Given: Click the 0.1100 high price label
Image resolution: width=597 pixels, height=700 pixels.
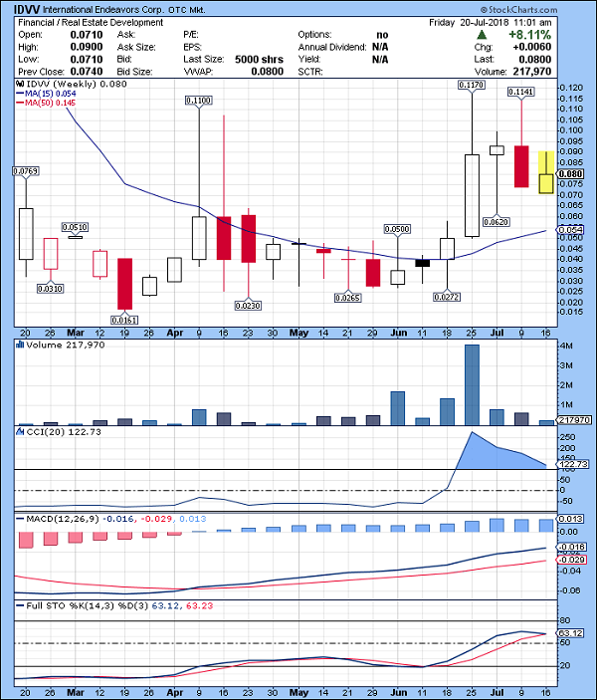Looking at the screenshot, I should pyautogui.click(x=199, y=101).
